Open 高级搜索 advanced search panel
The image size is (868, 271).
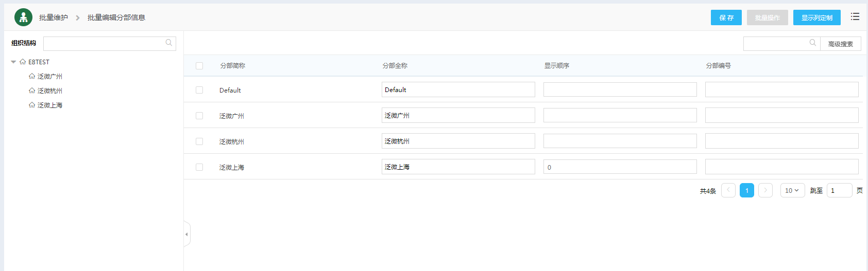coord(840,44)
